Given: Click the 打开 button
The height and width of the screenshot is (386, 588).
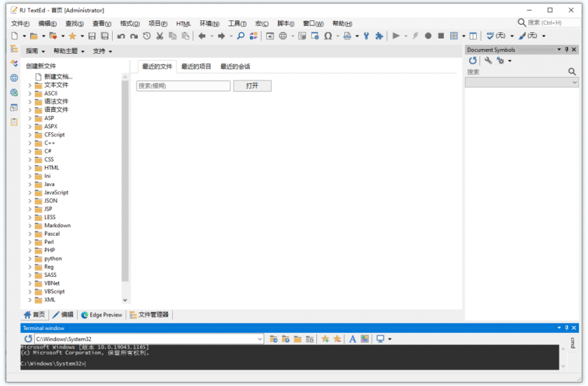Looking at the screenshot, I should pyautogui.click(x=252, y=85).
